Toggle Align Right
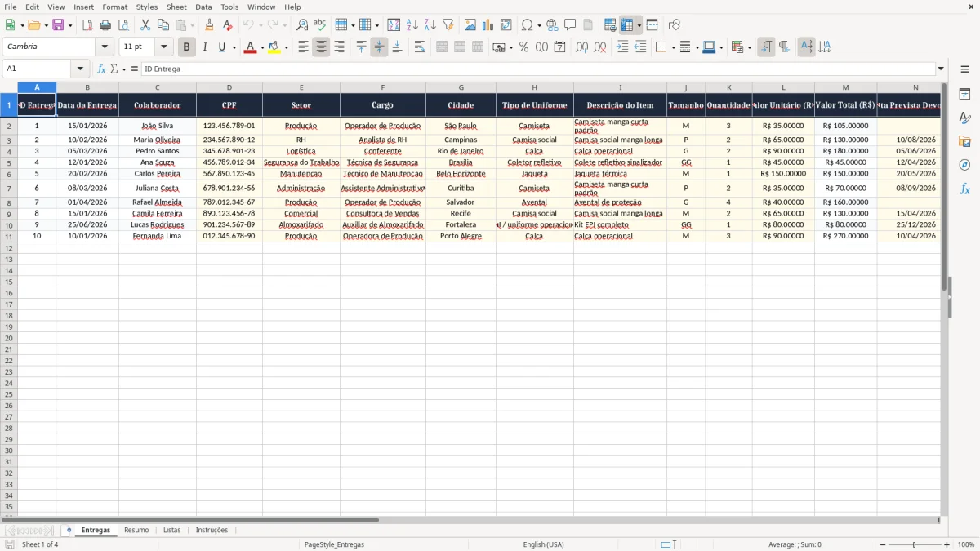This screenshot has width=980, height=551. pyautogui.click(x=339, y=47)
